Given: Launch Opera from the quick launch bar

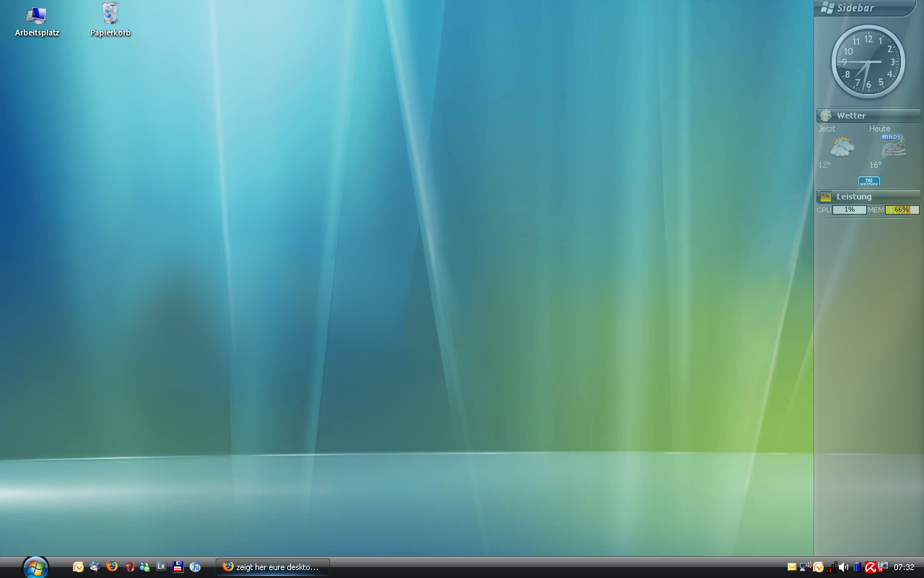Looking at the screenshot, I should [x=130, y=567].
